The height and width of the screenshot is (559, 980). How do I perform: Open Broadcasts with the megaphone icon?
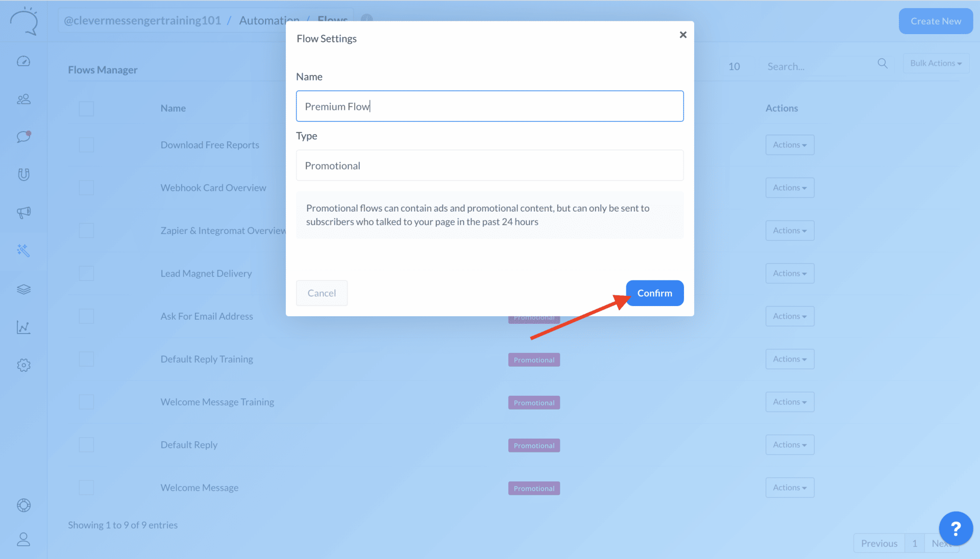23,213
